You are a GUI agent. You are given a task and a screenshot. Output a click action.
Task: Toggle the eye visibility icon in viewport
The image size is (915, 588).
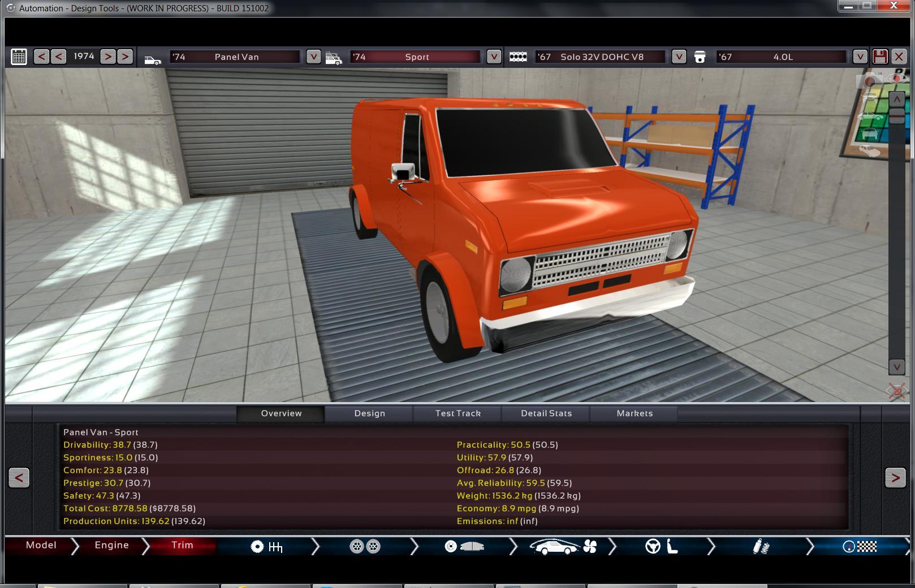[897, 79]
